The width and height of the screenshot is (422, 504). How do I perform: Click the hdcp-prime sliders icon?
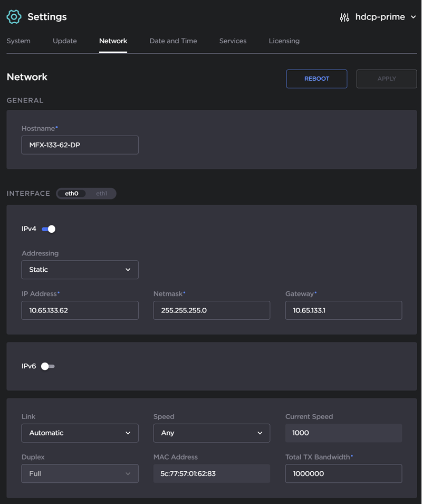344,17
